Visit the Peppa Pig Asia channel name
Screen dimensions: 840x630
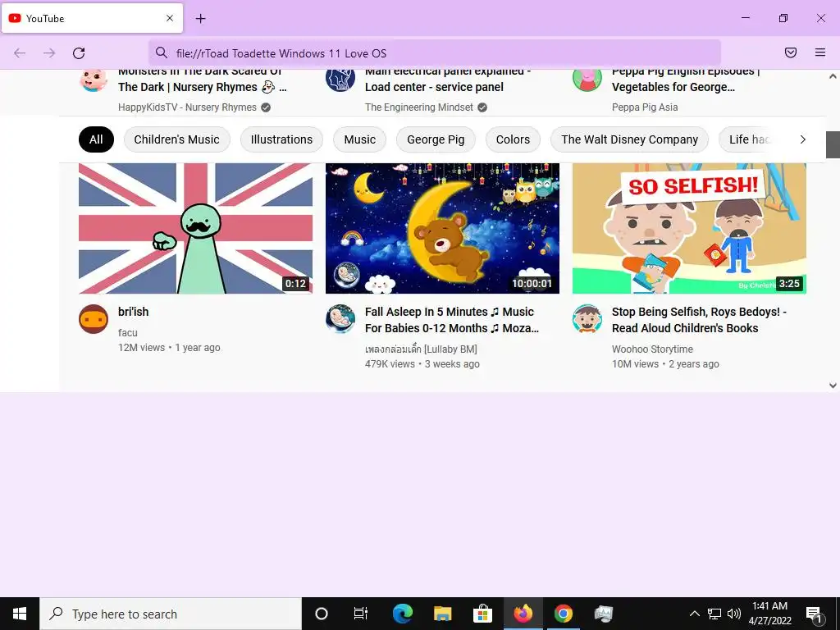coord(645,107)
